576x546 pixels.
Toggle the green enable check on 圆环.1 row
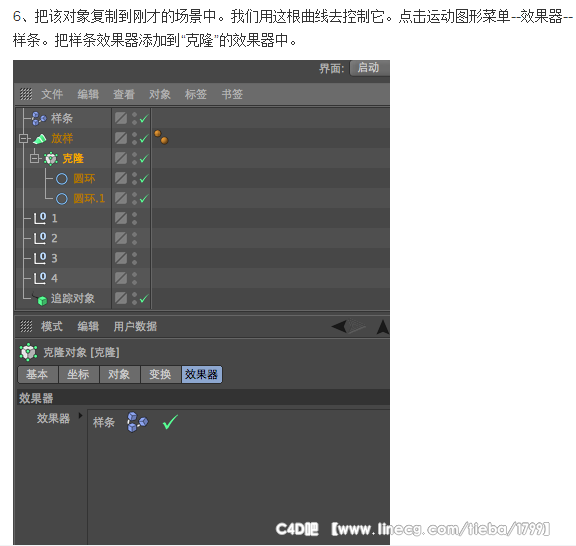click(x=144, y=198)
